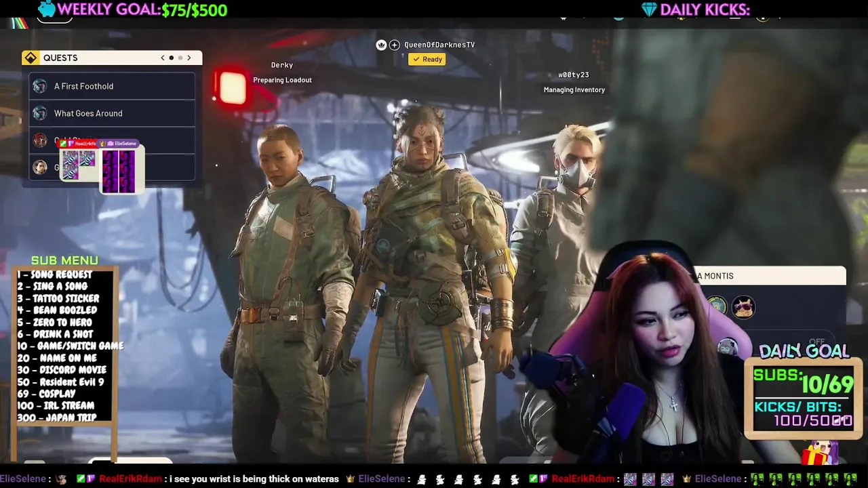Click the RealErikRdam chat message in ticker
Viewport: 868px width, 488px height.
(219, 479)
